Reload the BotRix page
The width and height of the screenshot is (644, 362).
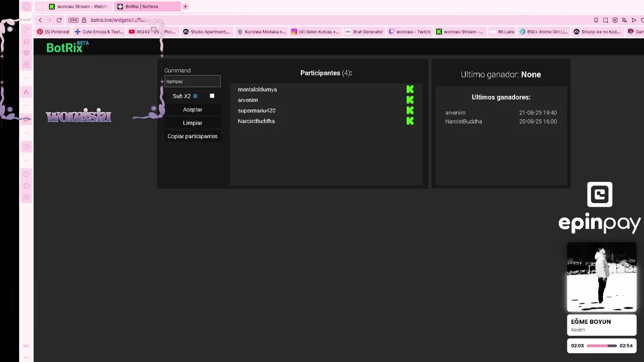click(59, 20)
